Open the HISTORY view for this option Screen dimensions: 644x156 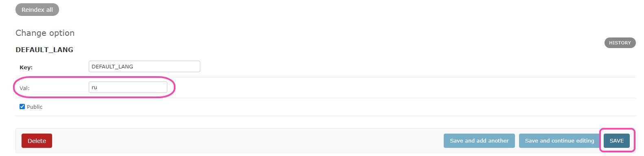coord(620,43)
